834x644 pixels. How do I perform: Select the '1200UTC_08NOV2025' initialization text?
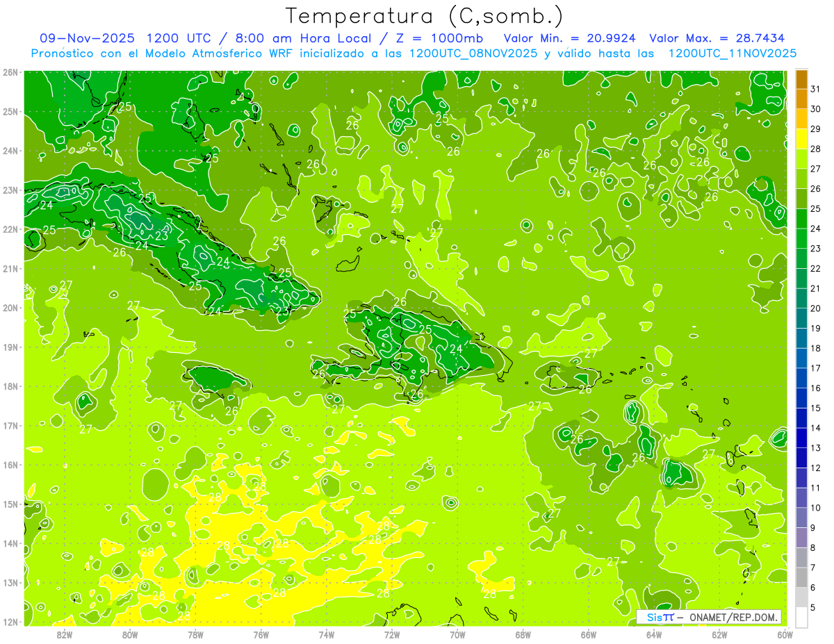point(474,53)
